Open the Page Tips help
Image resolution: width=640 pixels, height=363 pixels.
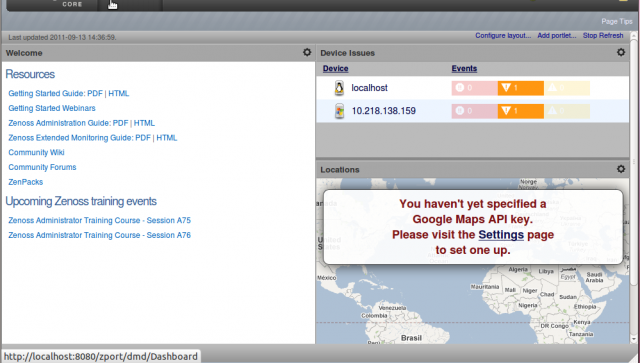616,21
